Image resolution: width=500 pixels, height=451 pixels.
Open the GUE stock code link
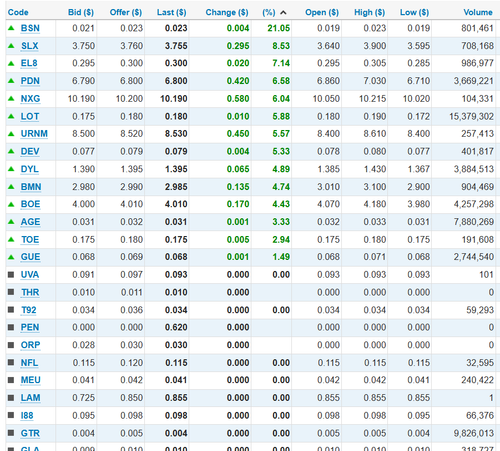(x=30, y=257)
